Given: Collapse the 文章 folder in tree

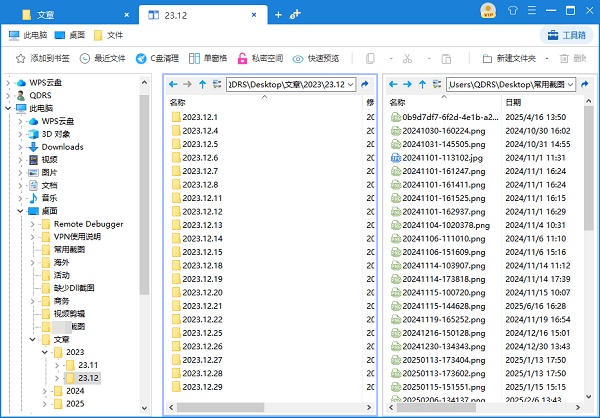Looking at the screenshot, I should click(32, 339).
